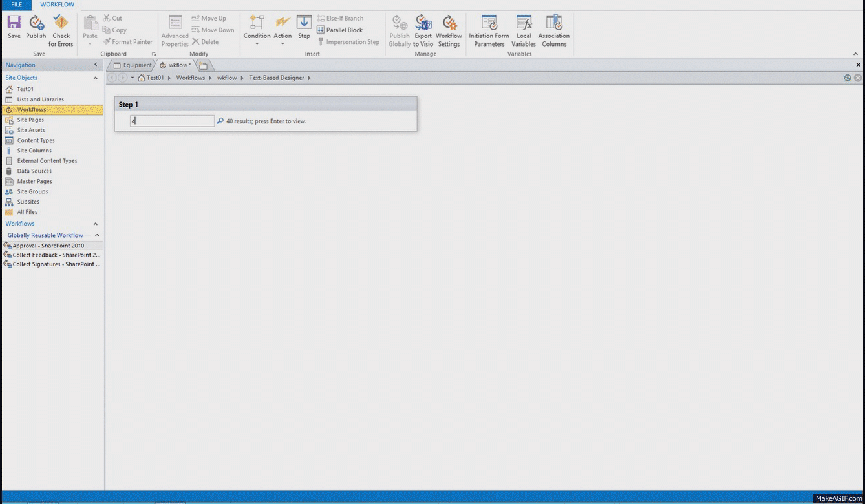This screenshot has width=865, height=504.
Task: Click the Workflows breadcrumb link
Action: coord(190,78)
